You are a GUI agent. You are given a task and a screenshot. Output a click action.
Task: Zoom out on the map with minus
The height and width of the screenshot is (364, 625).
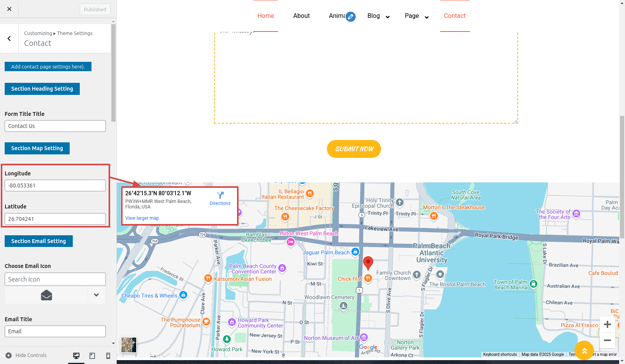tap(607, 340)
